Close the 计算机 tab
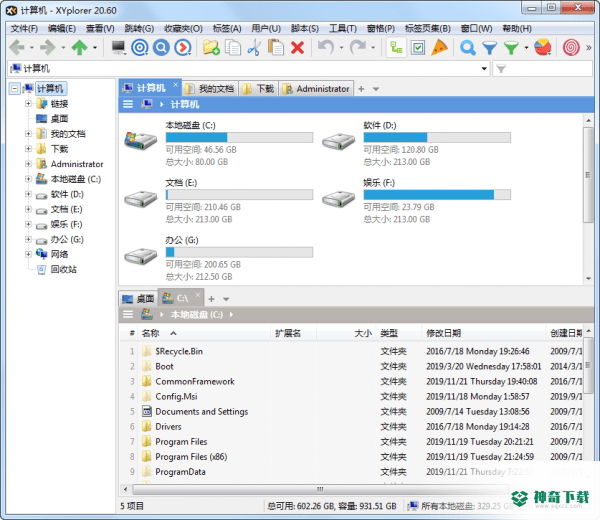 tap(175, 85)
